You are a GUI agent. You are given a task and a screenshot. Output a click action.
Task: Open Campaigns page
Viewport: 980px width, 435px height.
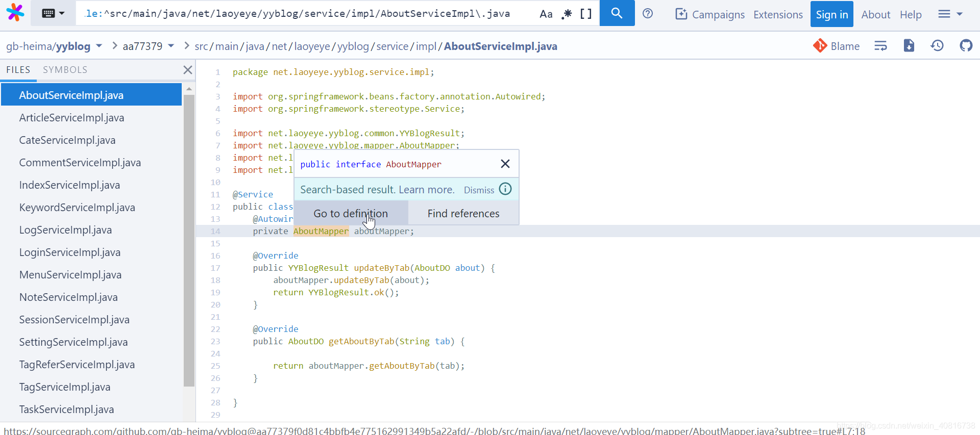(x=710, y=14)
